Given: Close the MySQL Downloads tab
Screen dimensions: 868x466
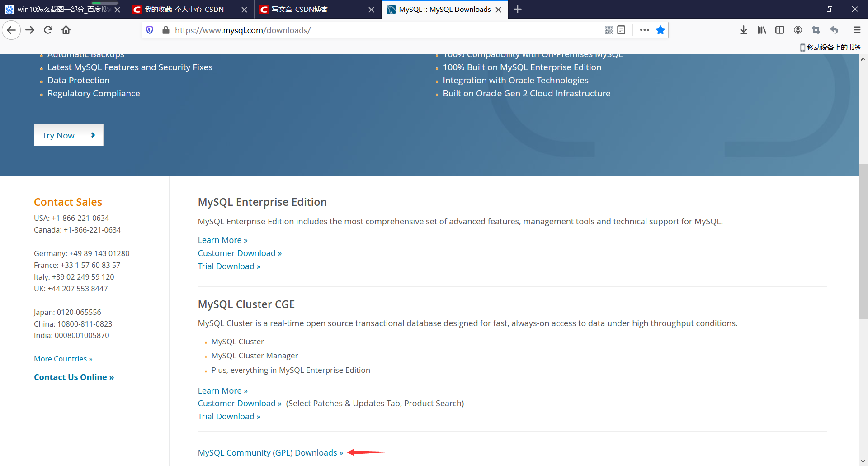Looking at the screenshot, I should tap(498, 10).
